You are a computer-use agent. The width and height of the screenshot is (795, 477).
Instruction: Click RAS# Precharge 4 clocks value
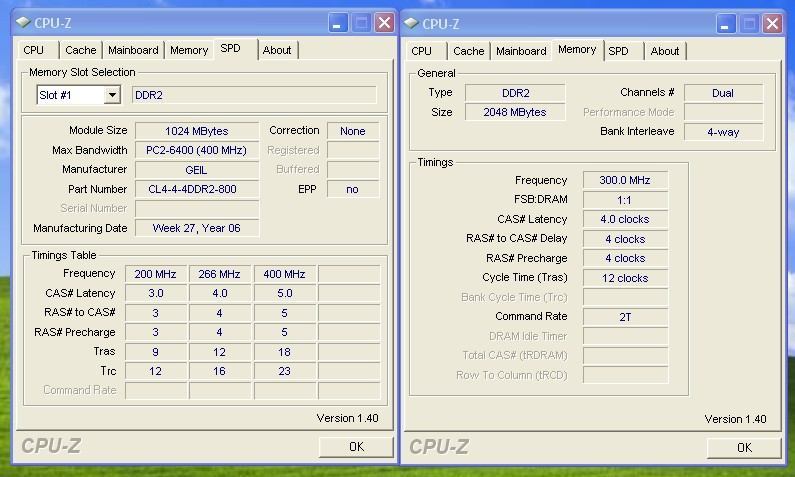(625, 258)
